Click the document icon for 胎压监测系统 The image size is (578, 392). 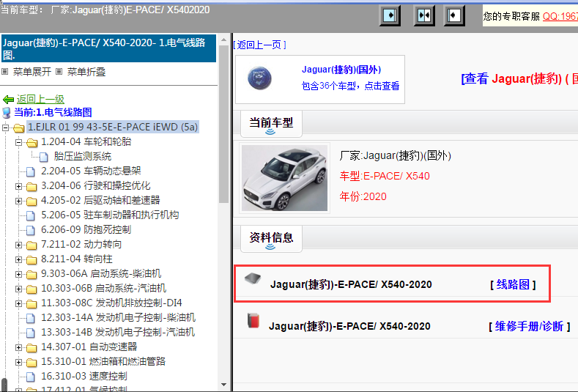coord(43,157)
